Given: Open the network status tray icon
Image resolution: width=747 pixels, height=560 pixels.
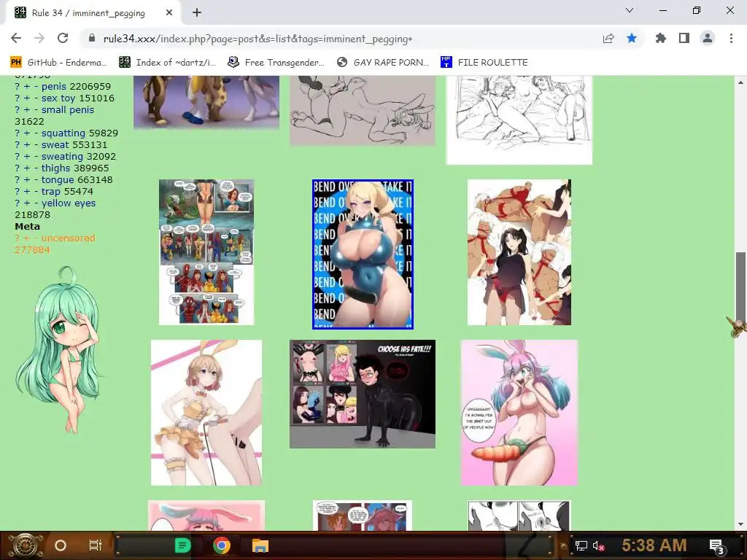Looking at the screenshot, I should point(581,545).
